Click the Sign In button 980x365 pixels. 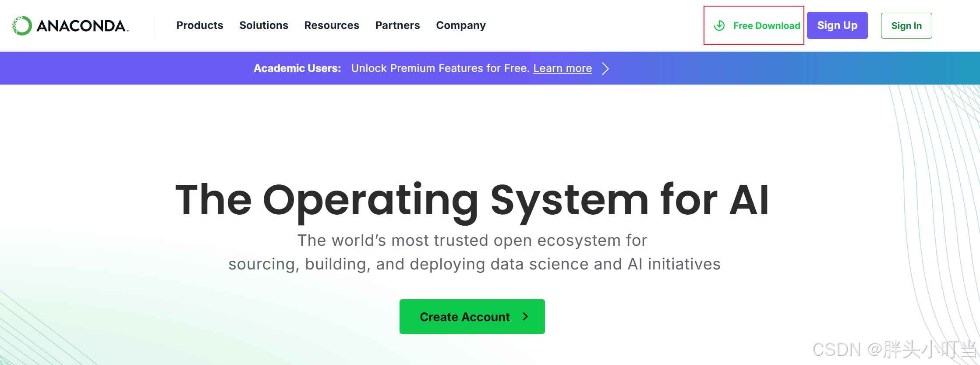pyautogui.click(x=906, y=25)
